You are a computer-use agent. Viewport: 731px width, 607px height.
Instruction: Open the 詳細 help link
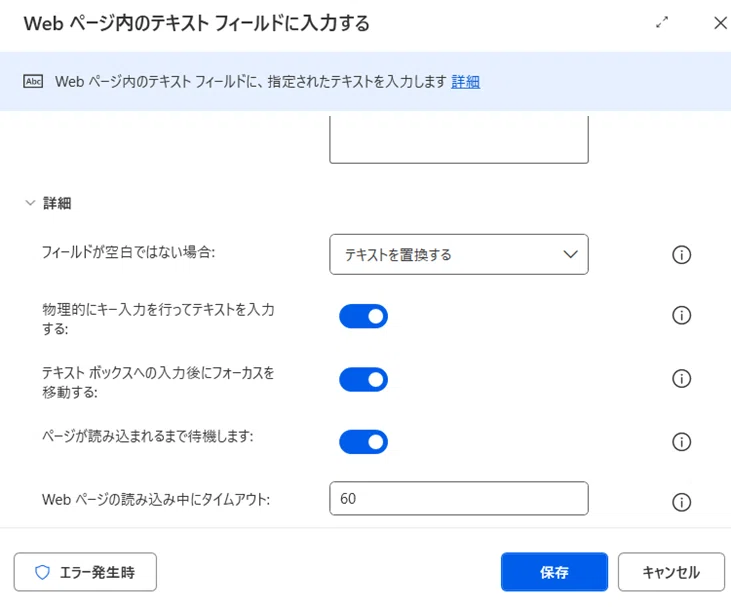point(465,82)
